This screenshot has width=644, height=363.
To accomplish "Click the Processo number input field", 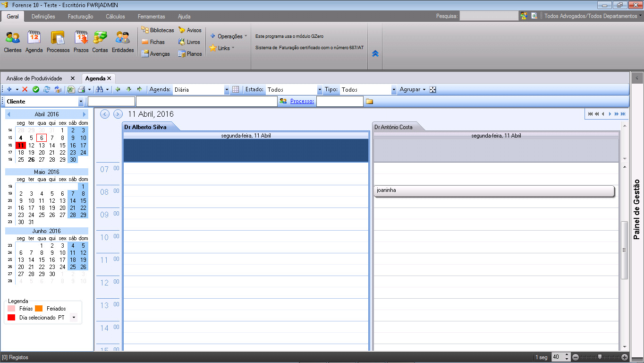I will pyautogui.click(x=340, y=102).
